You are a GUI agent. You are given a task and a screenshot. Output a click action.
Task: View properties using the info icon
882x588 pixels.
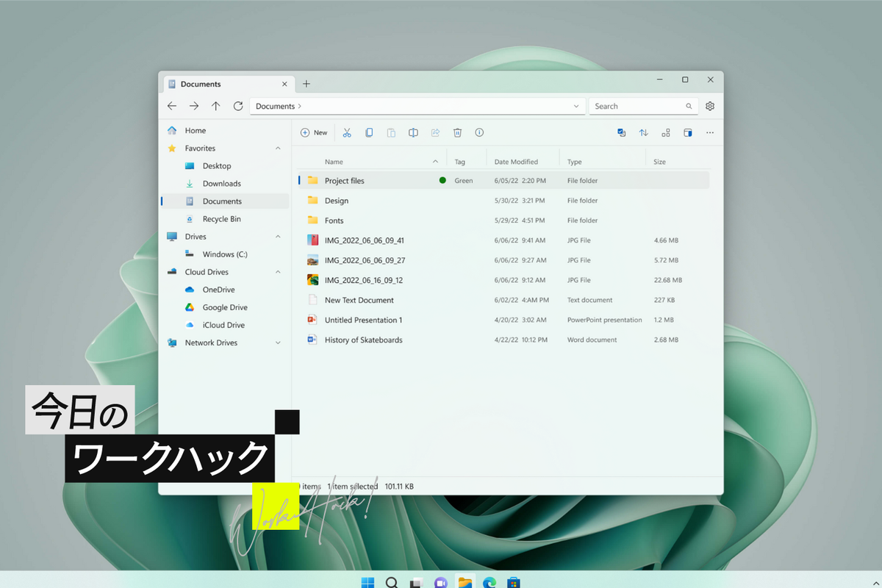[x=479, y=132]
